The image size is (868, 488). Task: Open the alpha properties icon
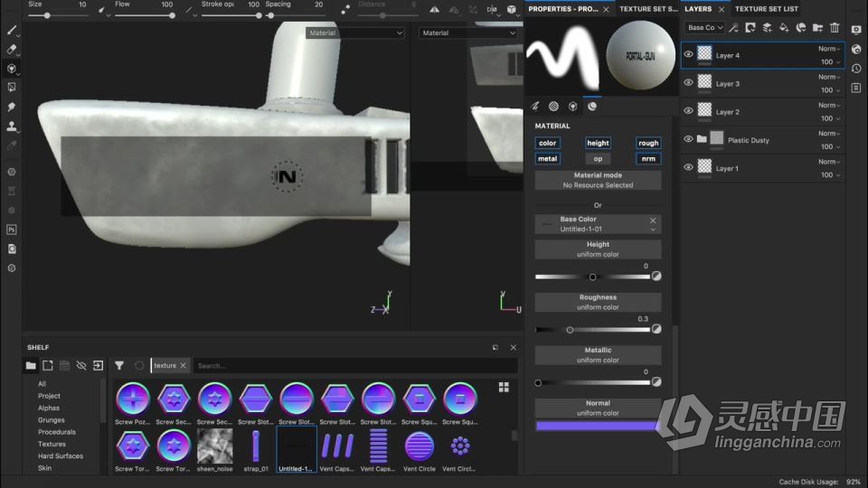coord(553,107)
